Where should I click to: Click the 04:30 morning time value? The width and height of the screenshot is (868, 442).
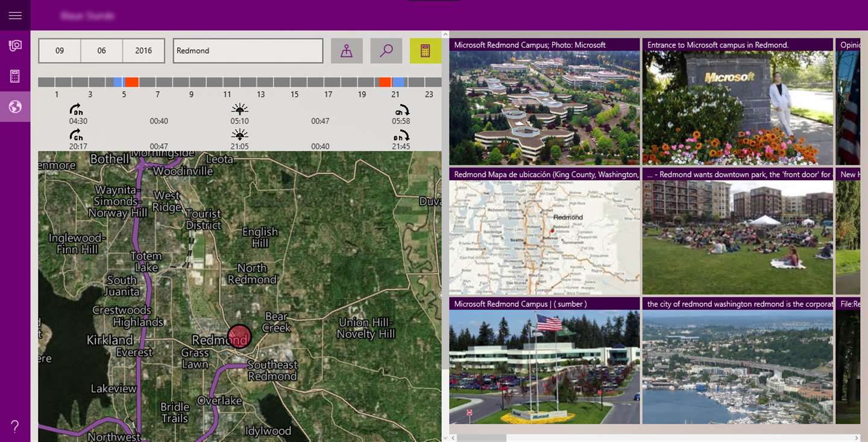78,121
